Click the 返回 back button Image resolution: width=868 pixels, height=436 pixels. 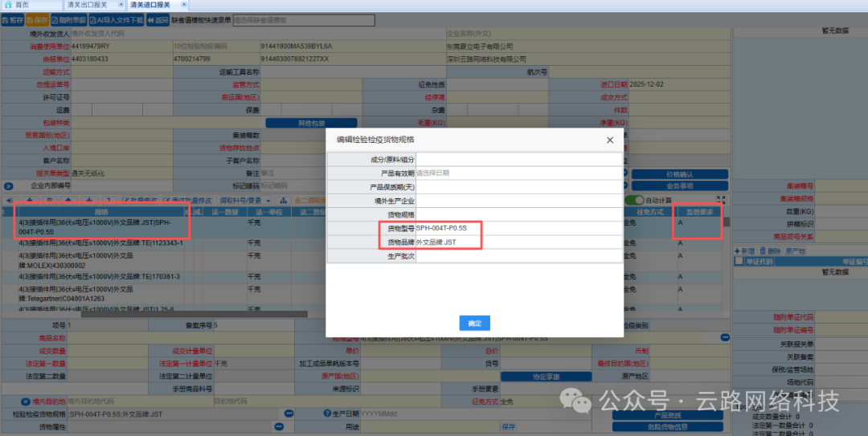tap(158, 20)
